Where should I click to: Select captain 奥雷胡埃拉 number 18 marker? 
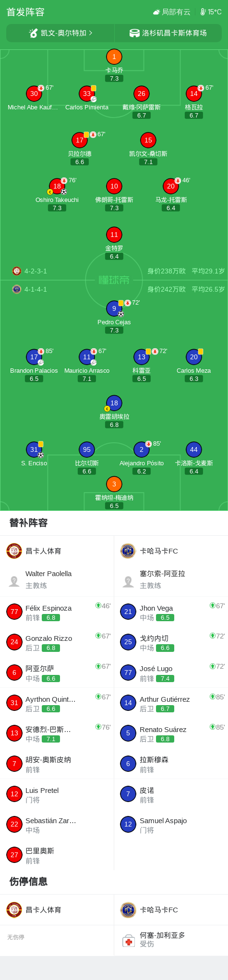[x=114, y=403]
